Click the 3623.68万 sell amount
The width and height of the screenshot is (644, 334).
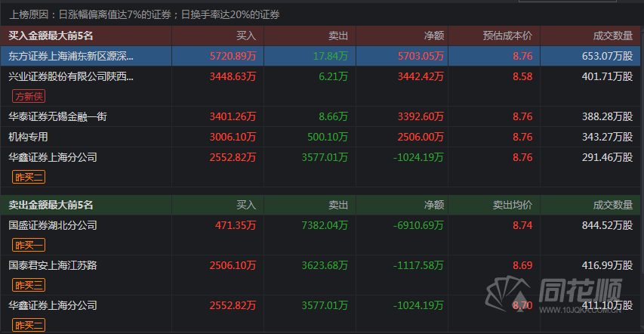coord(325,265)
